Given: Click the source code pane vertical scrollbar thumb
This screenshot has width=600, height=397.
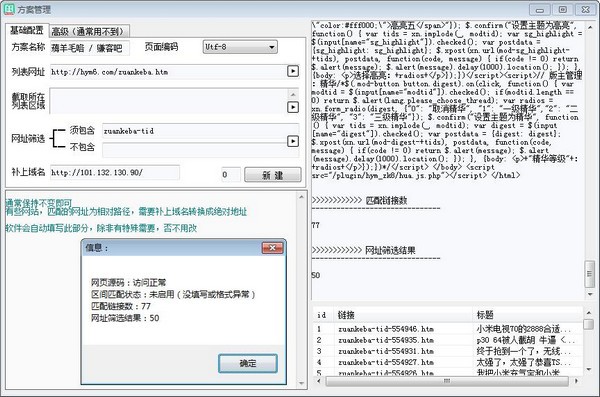Looking at the screenshot, I should (x=589, y=274).
